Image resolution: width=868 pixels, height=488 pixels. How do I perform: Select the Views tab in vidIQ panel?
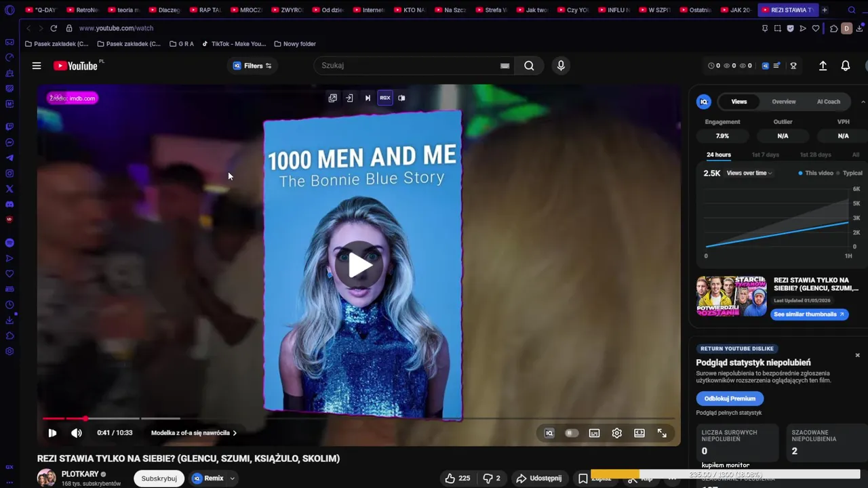tap(739, 102)
